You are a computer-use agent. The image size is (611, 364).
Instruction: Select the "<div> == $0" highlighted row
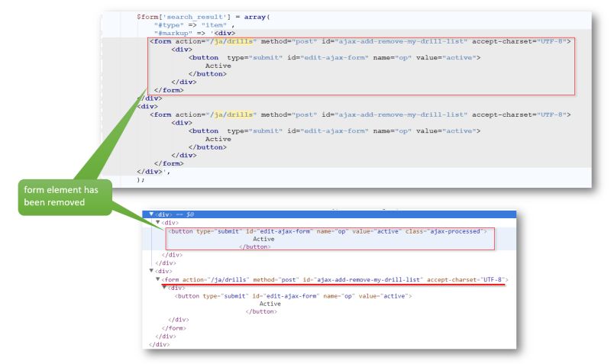[x=329, y=214]
